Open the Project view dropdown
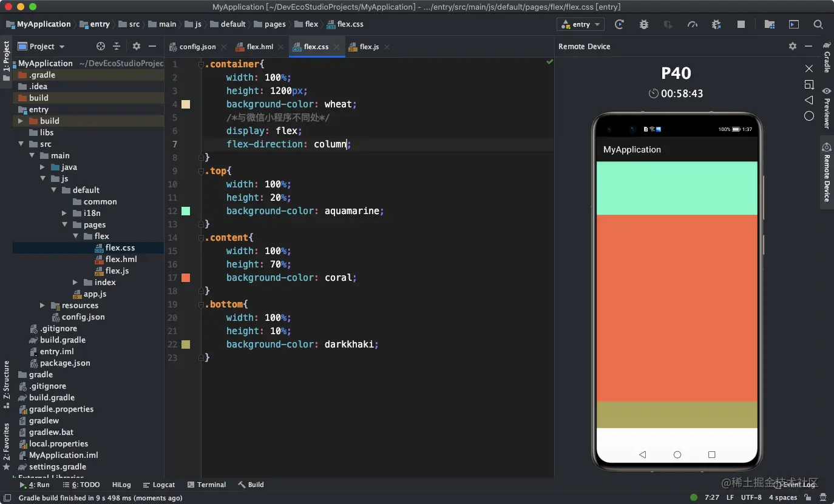This screenshot has height=504, width=834. [41, 46]
